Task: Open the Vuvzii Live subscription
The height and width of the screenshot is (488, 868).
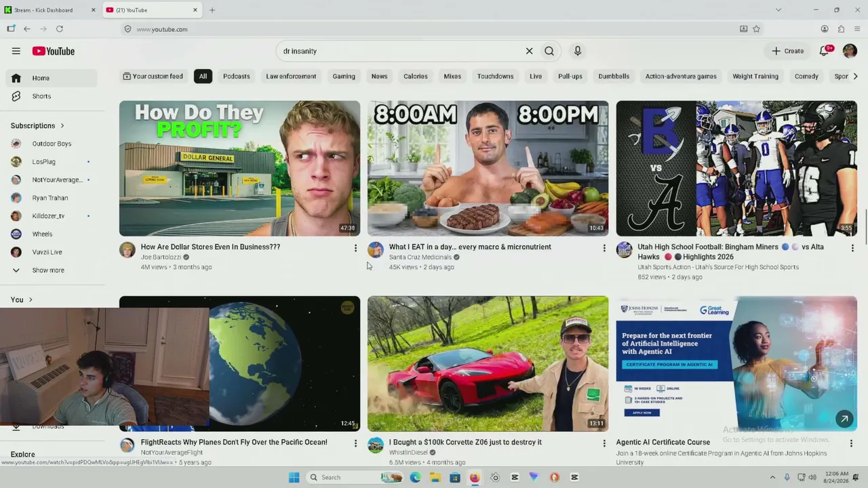Action: click(52, 252)
